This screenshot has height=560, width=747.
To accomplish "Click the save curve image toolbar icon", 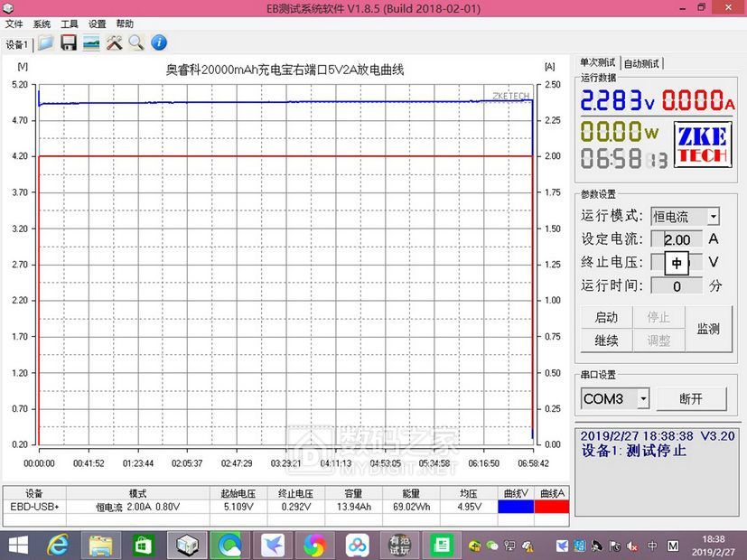I will (x=91, y=42).
